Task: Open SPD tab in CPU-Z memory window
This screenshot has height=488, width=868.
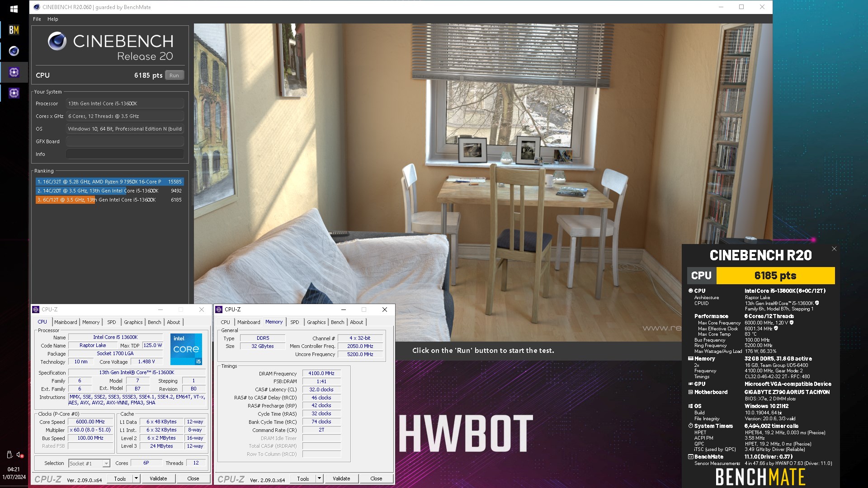Action: coord(295,322)
